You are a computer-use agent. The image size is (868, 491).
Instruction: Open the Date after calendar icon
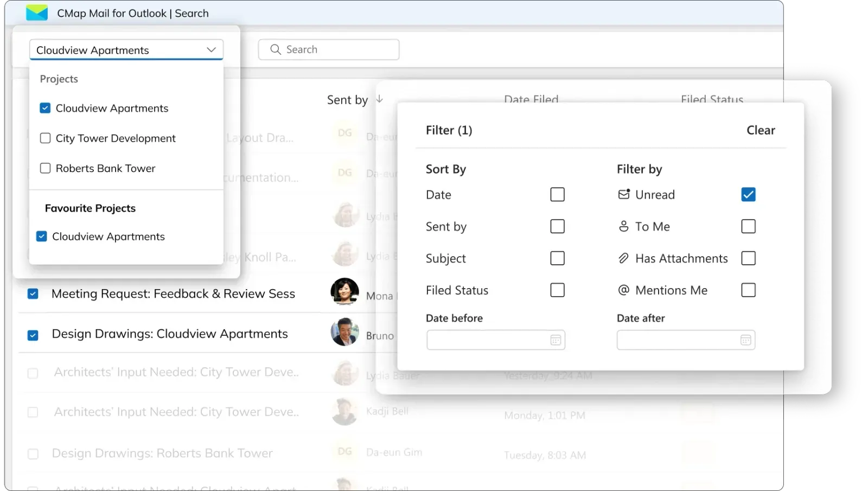pyautogui.click(x=745, y=340)
